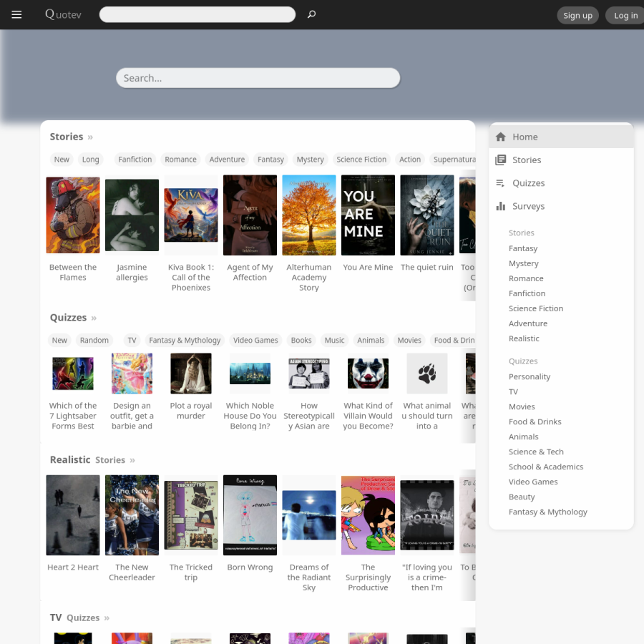Select the Video Games quiz chip

click(x=255, y=340)
